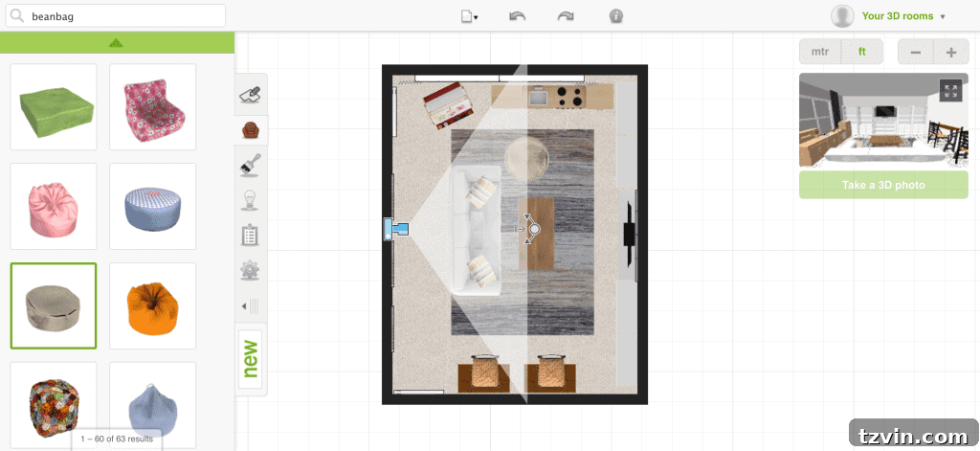Screen dimensions: 980x451
Task: Select the pink floral beanbag chair
Action: [153, 107]
